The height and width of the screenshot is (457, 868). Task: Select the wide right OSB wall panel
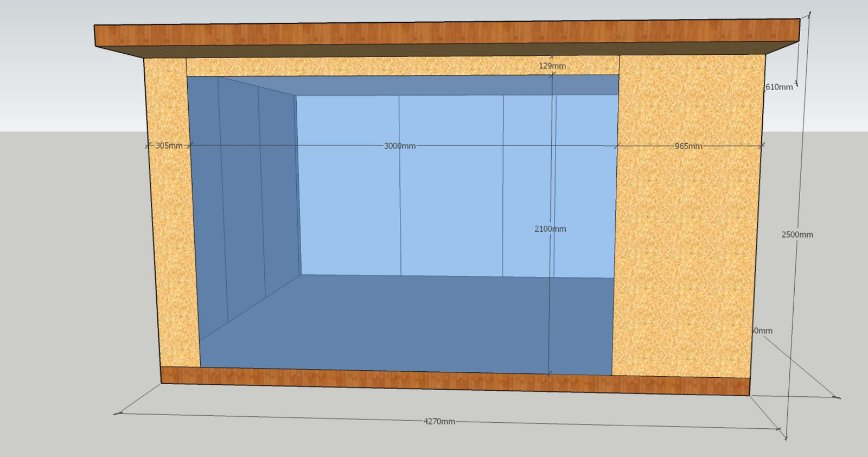pos(689,244)
